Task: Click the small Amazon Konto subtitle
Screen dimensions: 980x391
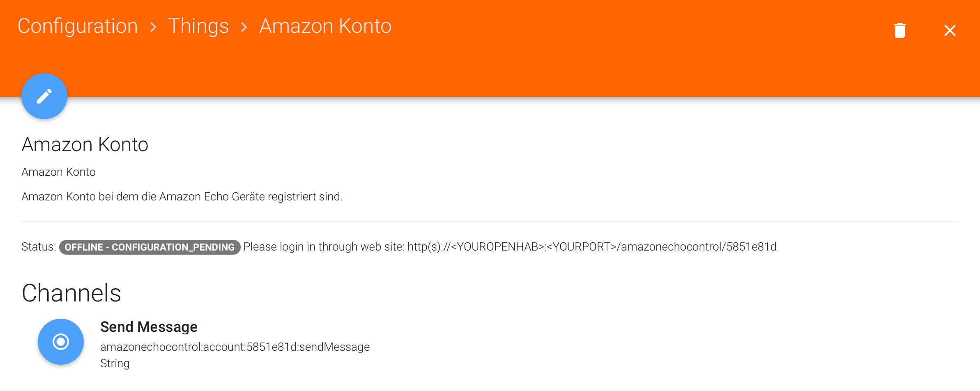Action: pyautogui.click(x=58, y=172)
